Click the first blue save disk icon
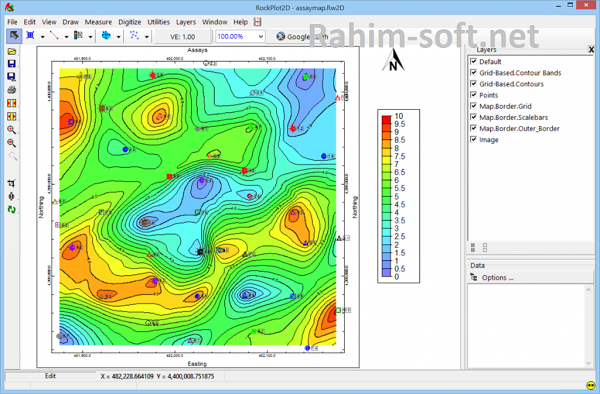This screenshot has height=394, width=600. 11,63
